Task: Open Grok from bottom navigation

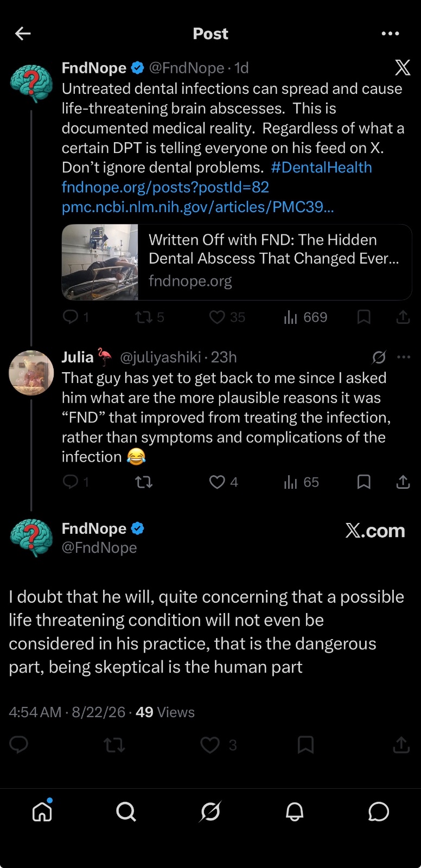Action: pos(210,812)
